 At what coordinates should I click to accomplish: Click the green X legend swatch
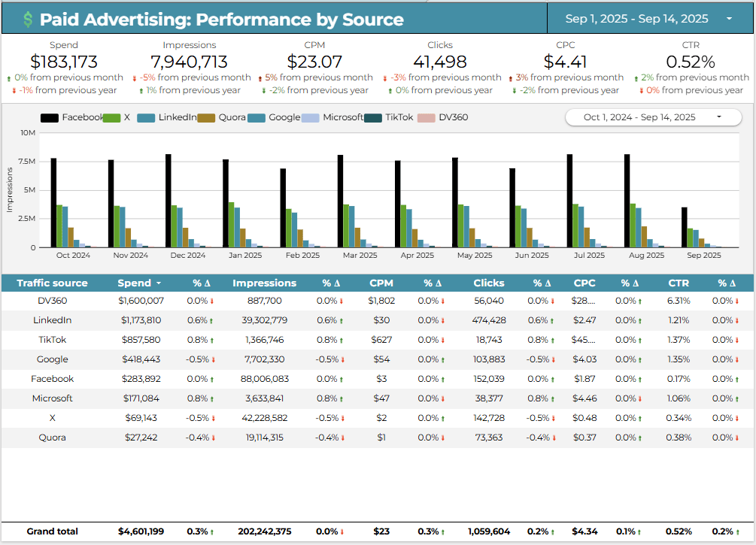coord(111,117)
